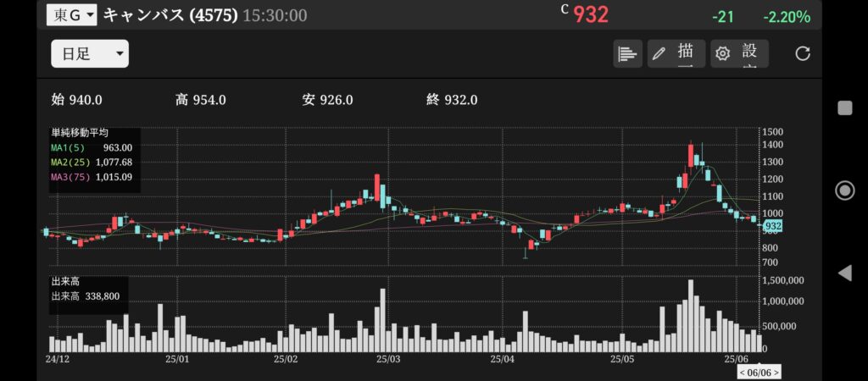Tap the 出来高 volume panel label
This screenshot has height=381, width=868.
67,282
